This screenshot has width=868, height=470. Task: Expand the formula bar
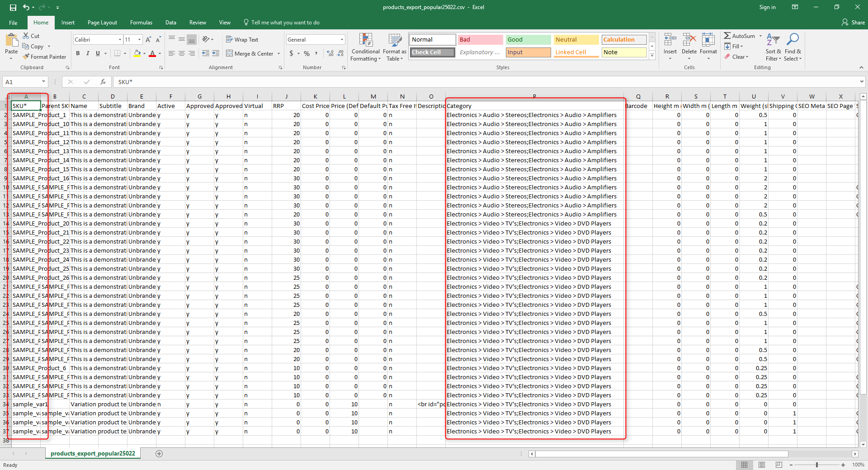click(862, 82)
